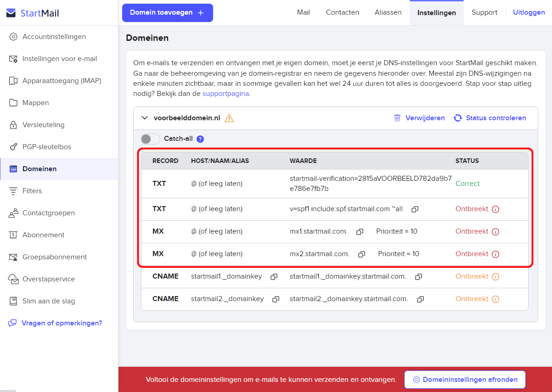This screenshot has height=392, width=552.
Task: Show info for mx2 Ontbreekt status
Action: click(x=496, y=254)
